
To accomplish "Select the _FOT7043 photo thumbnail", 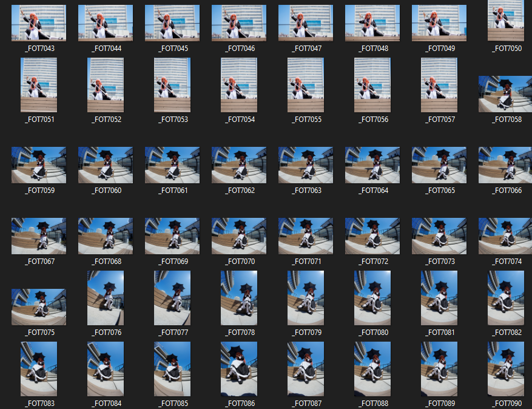I will 39,23.
